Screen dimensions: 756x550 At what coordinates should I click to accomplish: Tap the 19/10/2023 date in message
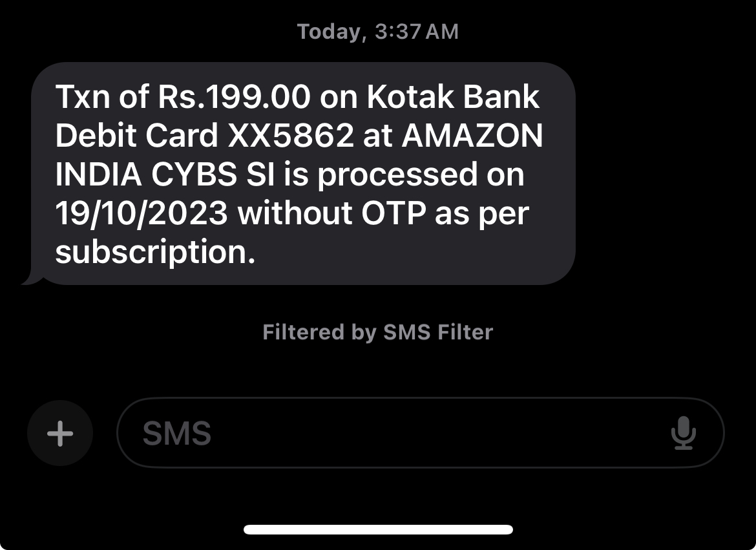click(x=142, y=214)
